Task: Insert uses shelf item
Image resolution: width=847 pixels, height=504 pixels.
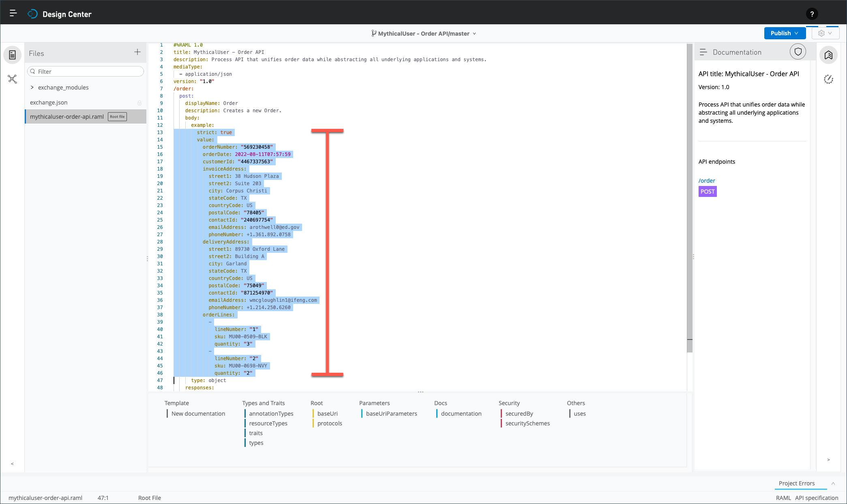Action: click(579, 414)
